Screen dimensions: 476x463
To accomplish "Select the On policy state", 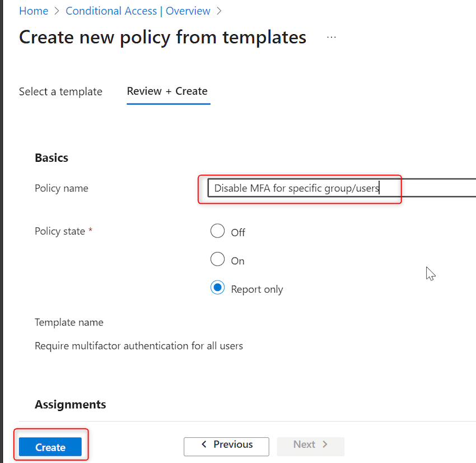I will (x=217, y=259).
